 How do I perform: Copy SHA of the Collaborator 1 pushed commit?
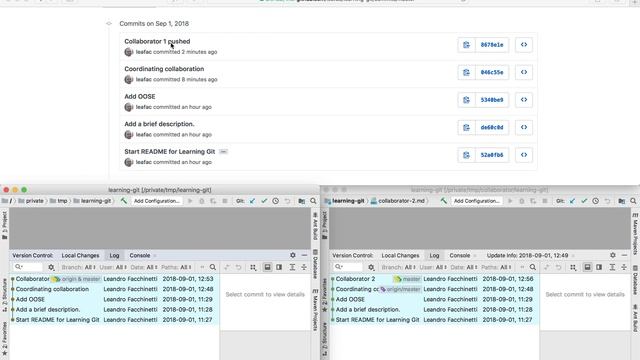pos(466,45)
